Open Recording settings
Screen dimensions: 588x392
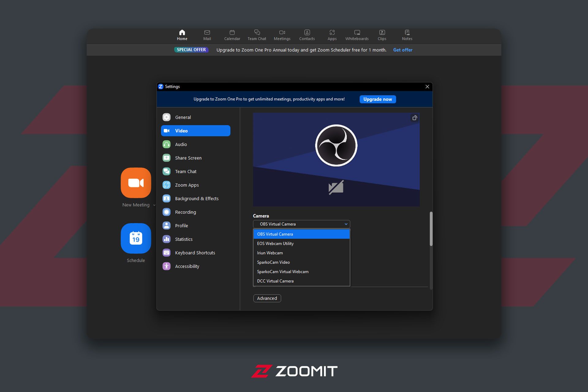(x=196, y=212)
